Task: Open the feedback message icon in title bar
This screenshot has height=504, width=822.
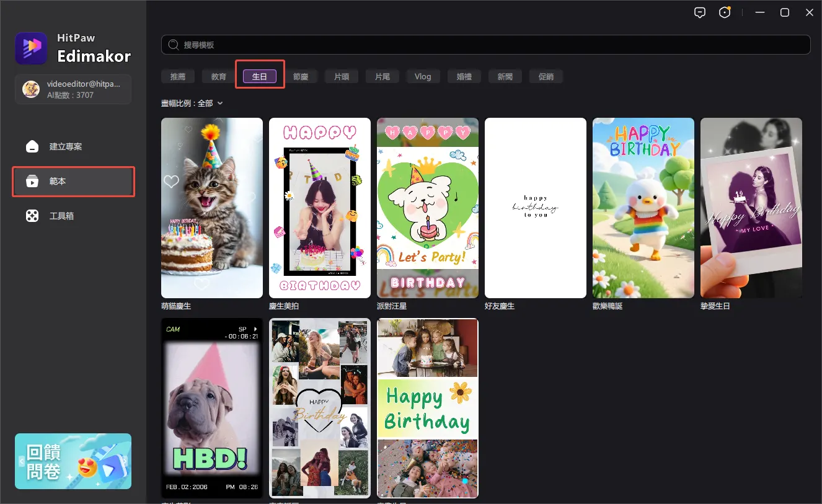Action: [700, 13]
